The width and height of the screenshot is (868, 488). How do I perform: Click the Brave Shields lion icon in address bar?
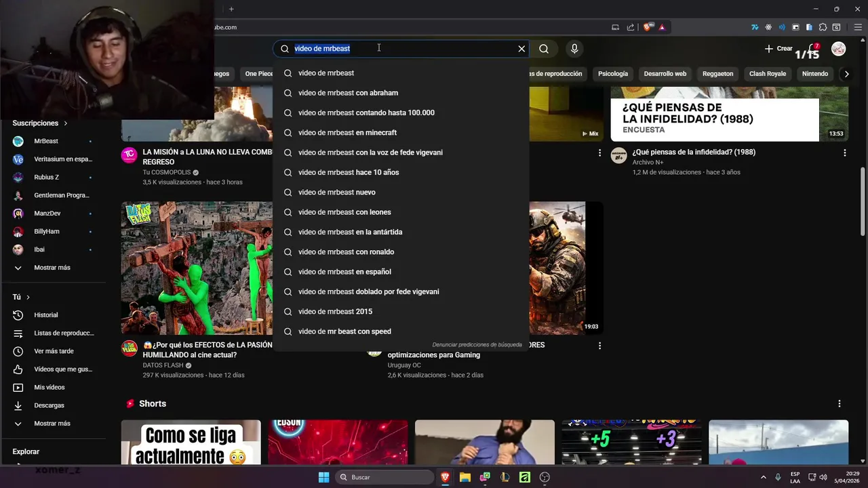647,27
